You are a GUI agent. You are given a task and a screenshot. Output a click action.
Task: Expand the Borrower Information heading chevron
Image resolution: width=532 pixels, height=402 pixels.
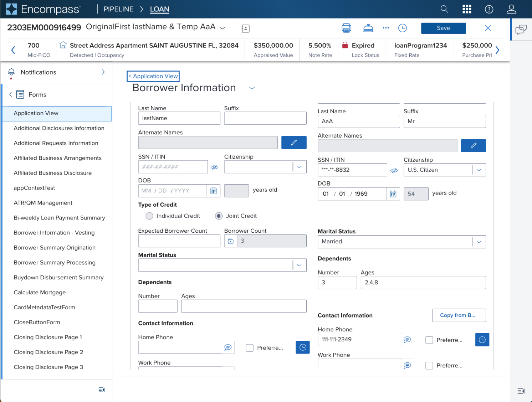[x=252, y=88]
